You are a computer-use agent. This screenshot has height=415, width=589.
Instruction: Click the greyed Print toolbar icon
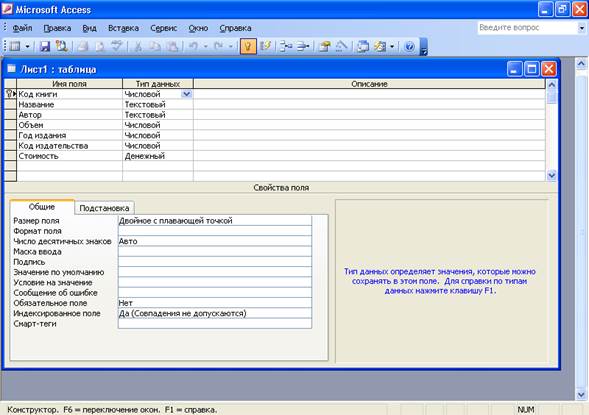pos(83,47)
